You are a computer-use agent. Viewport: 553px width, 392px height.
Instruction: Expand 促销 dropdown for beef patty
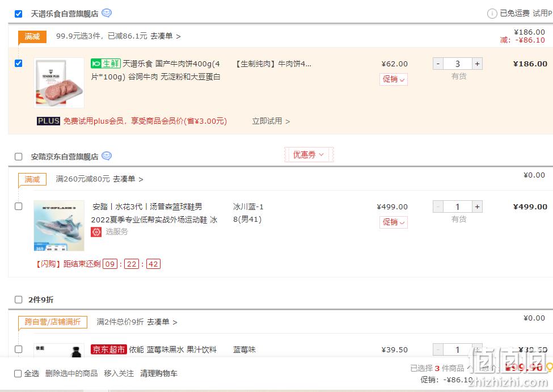pos(394,79)
